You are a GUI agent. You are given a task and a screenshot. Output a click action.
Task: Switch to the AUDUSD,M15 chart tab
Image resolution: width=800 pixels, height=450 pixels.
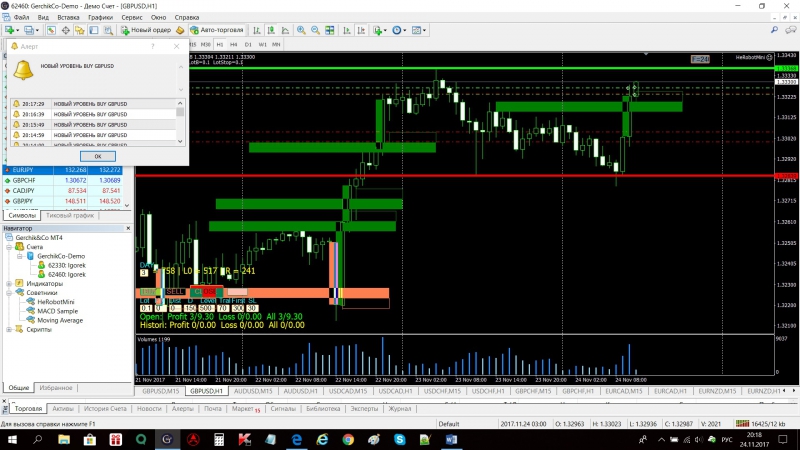tap(253, 391)
